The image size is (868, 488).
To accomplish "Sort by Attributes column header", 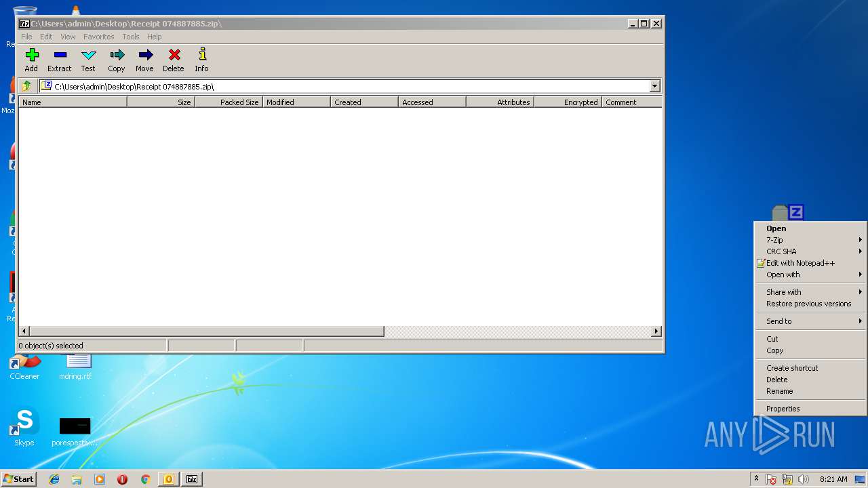I will point(500,102).
